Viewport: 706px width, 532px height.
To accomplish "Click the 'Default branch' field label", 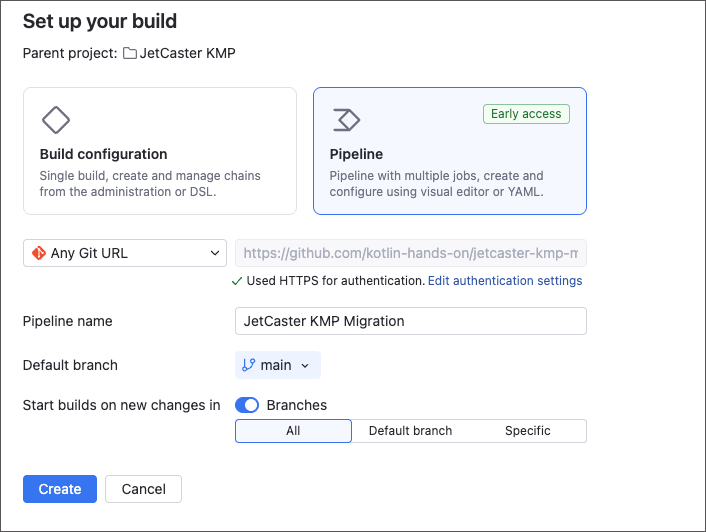I will 70,365.
